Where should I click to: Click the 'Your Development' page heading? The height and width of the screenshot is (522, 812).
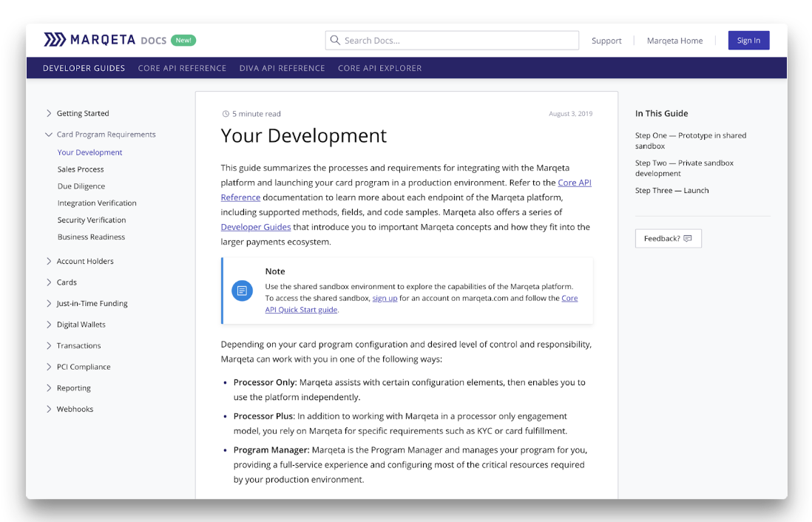[x=303, y=136]
